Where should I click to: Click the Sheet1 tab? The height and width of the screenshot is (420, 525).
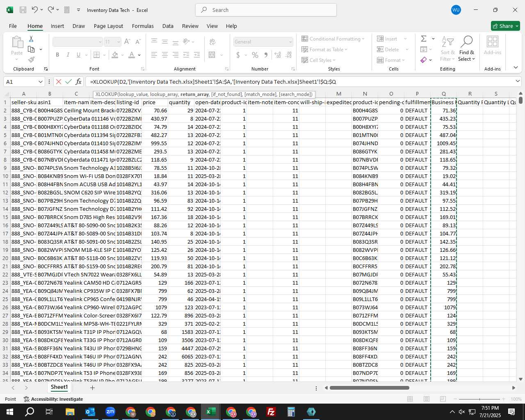(59, 387)
